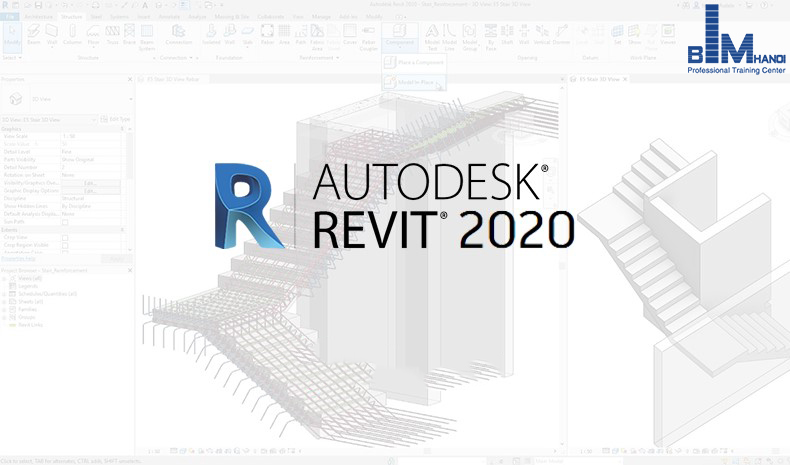Screen dimensions: 790x465
Task: Select the Rebar reinforcement tool
Action: click(266, 39)
